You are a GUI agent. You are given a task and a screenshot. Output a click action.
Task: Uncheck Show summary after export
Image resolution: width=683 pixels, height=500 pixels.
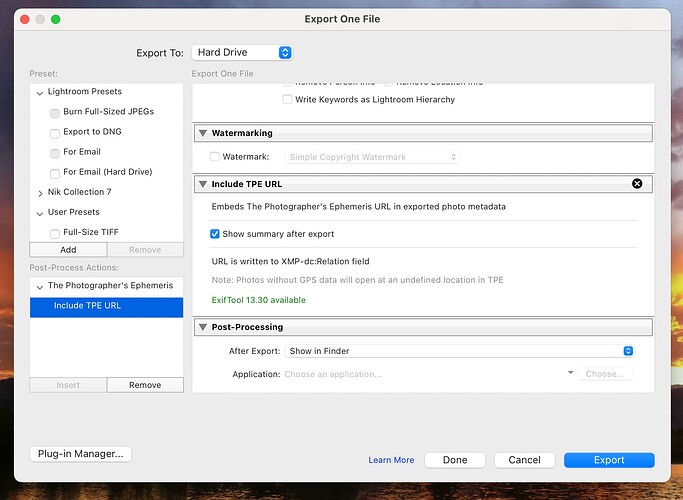215,234
